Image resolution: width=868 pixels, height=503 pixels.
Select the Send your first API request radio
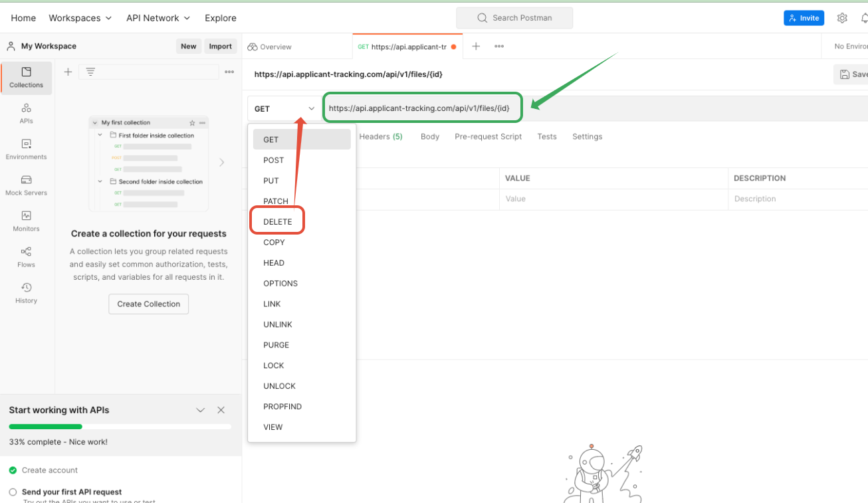13,492
